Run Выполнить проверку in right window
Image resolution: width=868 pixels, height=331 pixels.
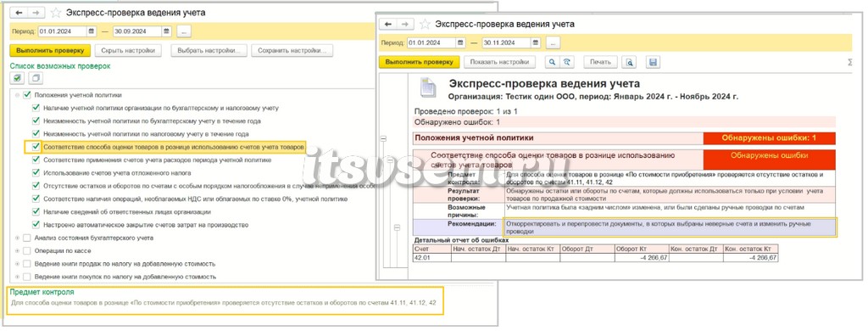pyautogui.click(x=419, y=62)
